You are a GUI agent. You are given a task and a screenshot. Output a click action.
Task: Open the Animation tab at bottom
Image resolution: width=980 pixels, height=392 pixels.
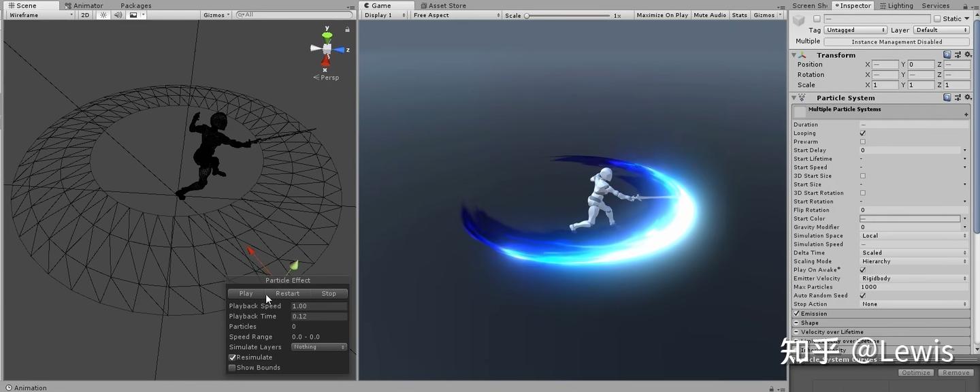coord(26,388)
